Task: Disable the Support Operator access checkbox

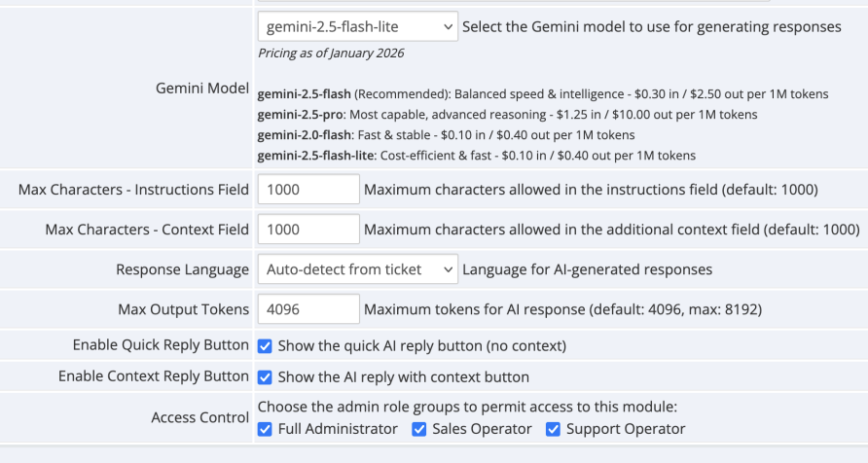Action: tap(553, 429)
